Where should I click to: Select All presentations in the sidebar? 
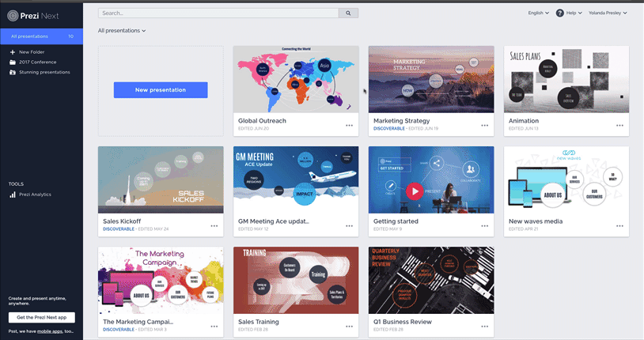(x=32, y=36)
